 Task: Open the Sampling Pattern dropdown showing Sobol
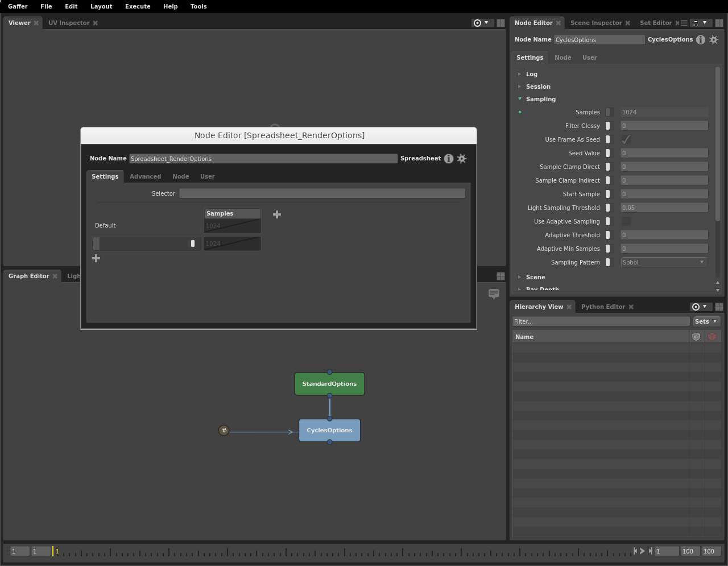(x=663, y=262)
